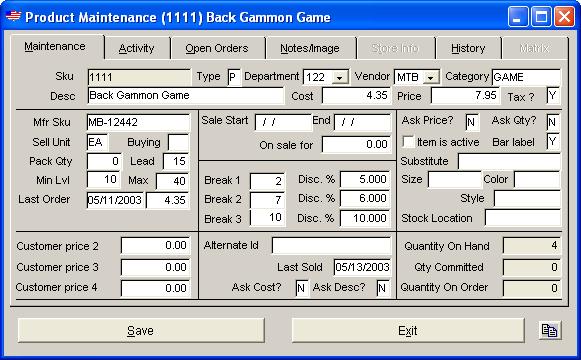
Task: Click the Lead field showing 15
Action: click(176, 161)
